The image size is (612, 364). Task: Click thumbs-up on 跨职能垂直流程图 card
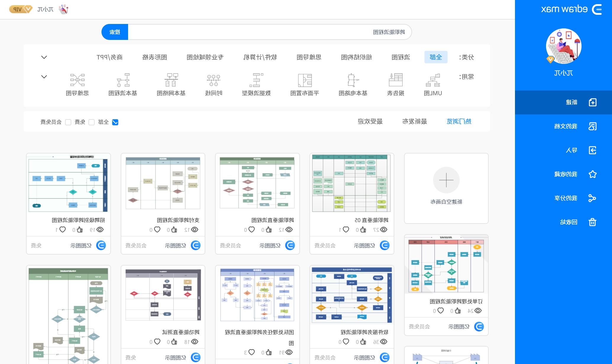coord(269,229)
